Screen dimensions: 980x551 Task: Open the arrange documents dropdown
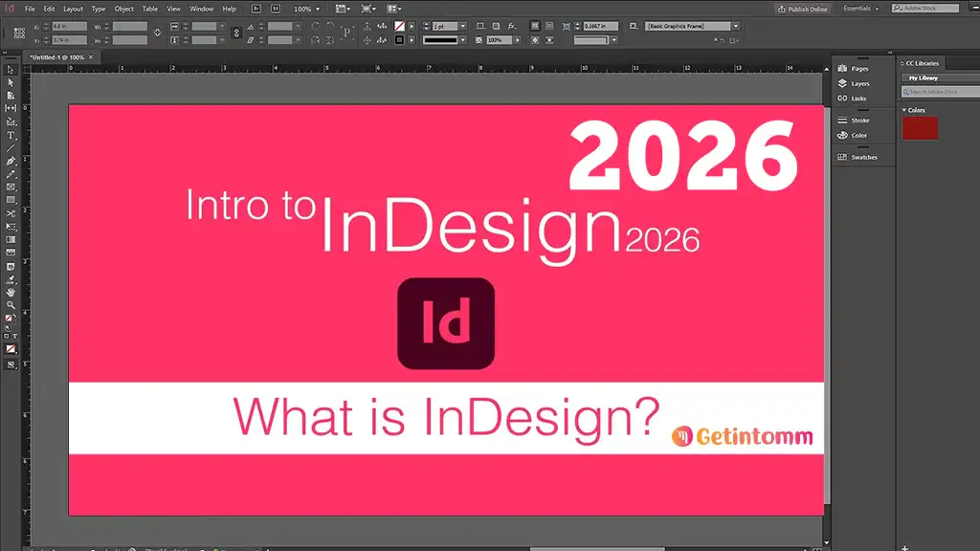pyautogui.click(x=393, y=9)
